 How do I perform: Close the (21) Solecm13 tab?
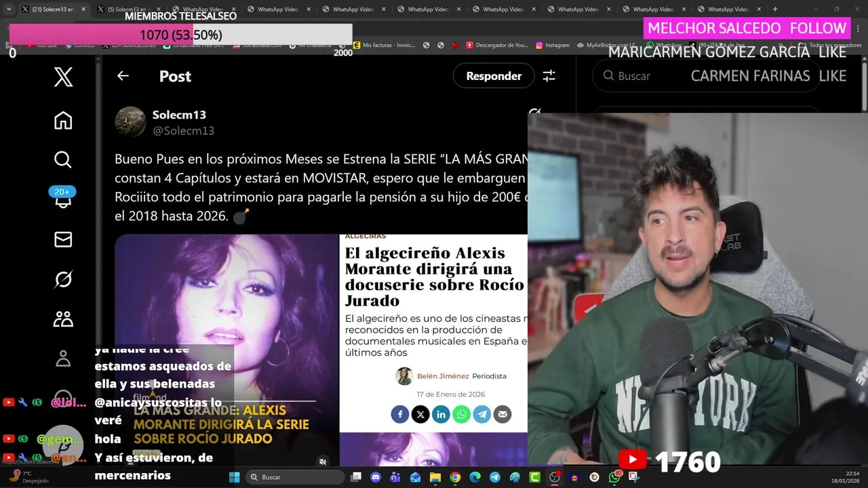(84, 9)
